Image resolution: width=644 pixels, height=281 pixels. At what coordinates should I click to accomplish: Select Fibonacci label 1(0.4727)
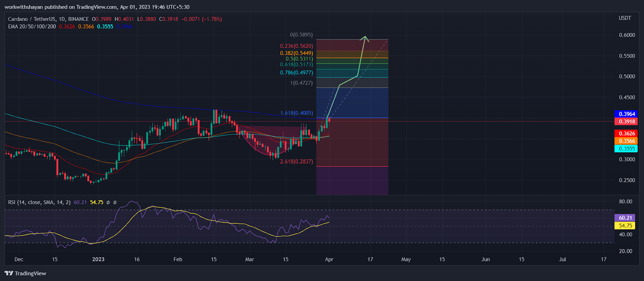point(301,83)
